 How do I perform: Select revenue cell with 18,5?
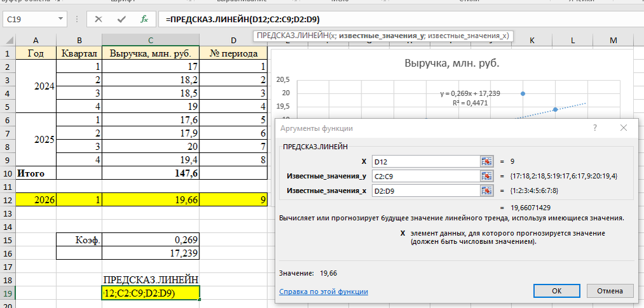click(151, 93)
